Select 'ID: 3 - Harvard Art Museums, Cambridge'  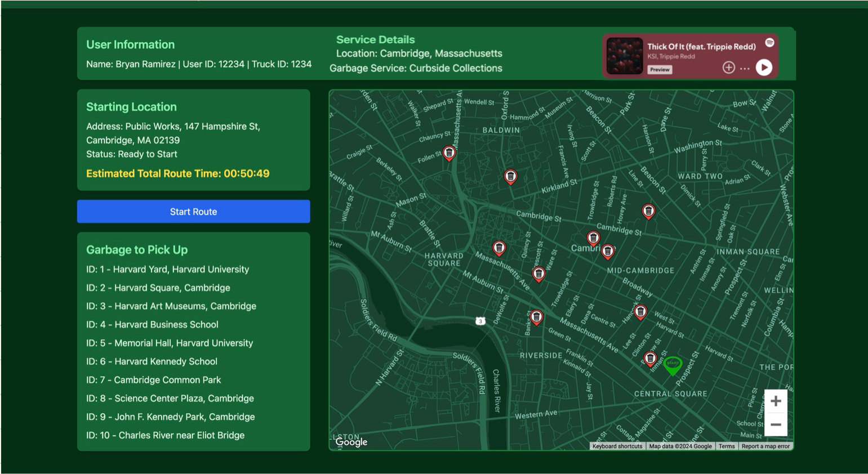[x=171, y=306]
